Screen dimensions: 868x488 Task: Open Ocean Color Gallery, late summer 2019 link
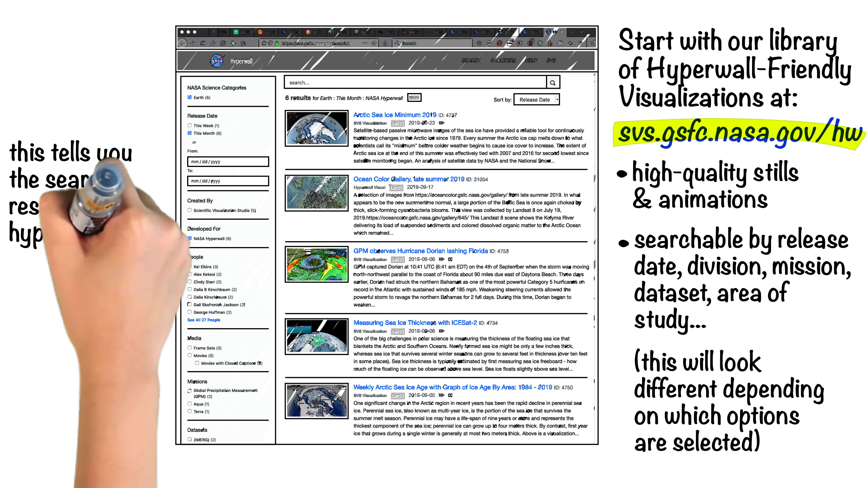click(409, 179)
